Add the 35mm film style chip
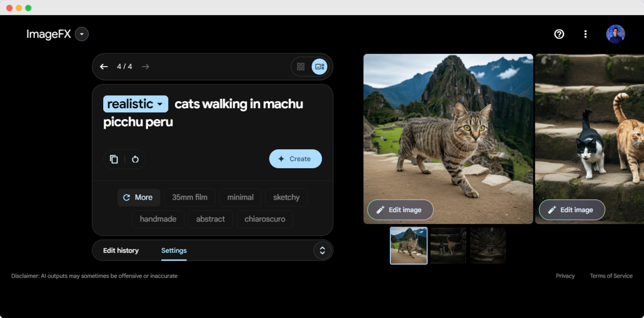This screenshot has width=644, height=318. pos(190,197)
